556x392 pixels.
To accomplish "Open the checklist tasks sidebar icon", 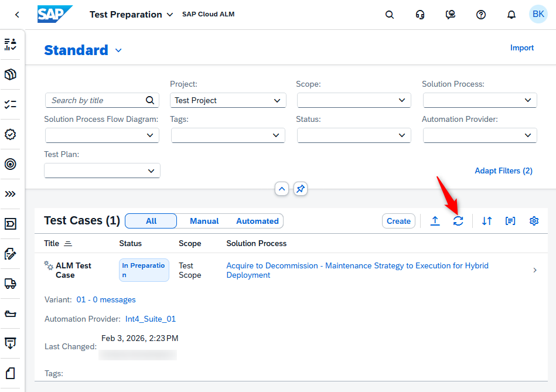I will coord(11,104).
